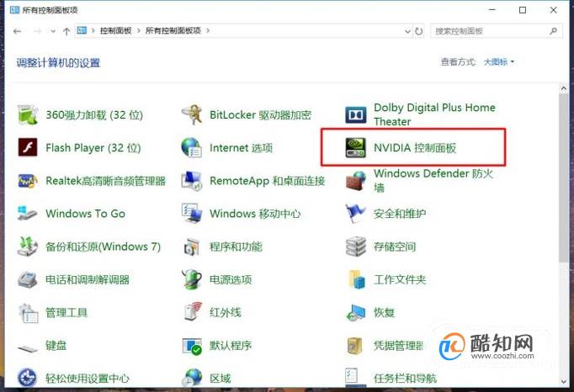The height and width of the screenshot is (392, 574).
Task: Open the 备份和还原 icon
Action: [28, 246]
